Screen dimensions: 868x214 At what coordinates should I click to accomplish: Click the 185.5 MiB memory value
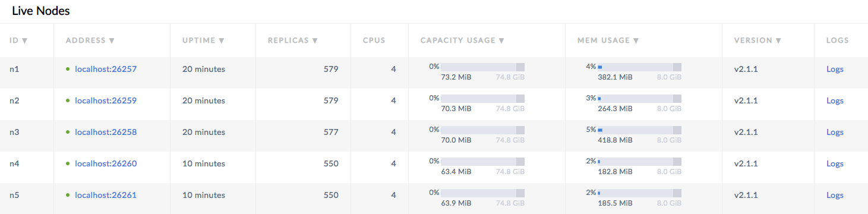click(x=615, y=203)
